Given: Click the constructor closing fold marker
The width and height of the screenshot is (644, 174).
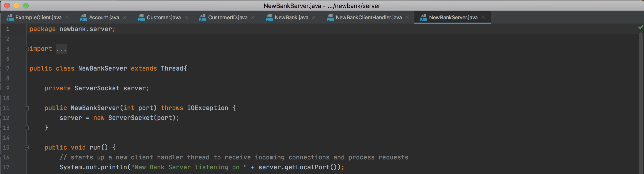Looking at the screenshot, I should [27, 128].
